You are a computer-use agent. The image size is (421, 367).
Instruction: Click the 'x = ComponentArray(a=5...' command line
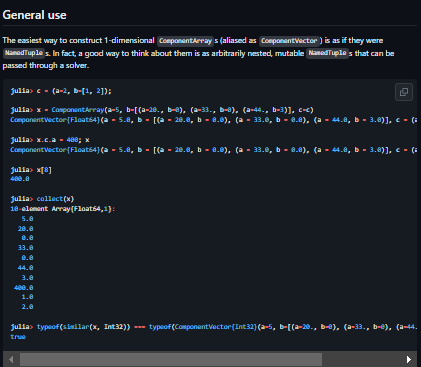tap(162, 110)
